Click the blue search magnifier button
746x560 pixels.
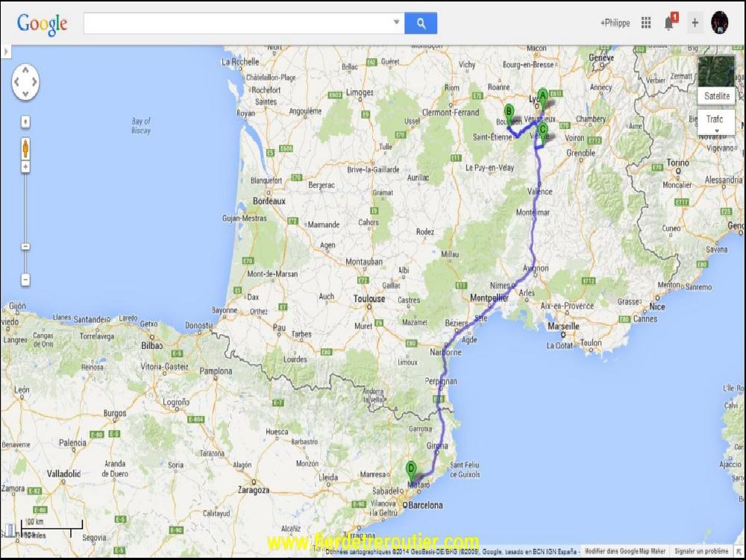421,23
